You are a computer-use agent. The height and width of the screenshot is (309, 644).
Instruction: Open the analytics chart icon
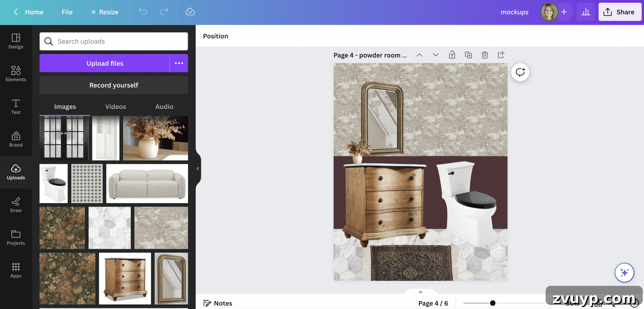coord(586,12)
